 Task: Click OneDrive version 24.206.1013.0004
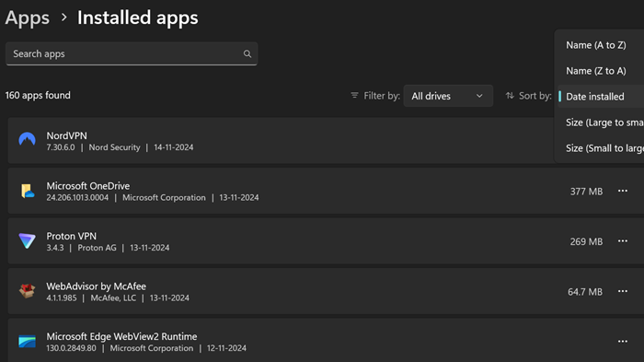(77, 197)
